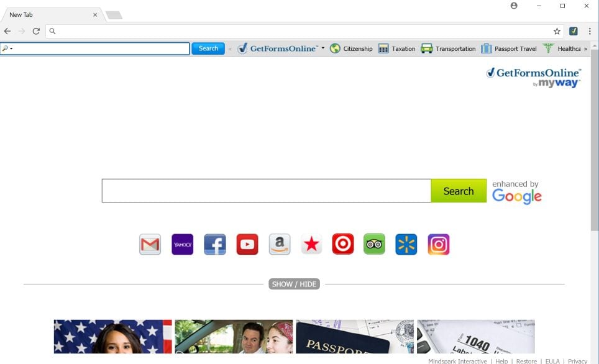Expand GetFormsOnline toolbar dropdown arrow
599x364 pixels.
(323, 48)
